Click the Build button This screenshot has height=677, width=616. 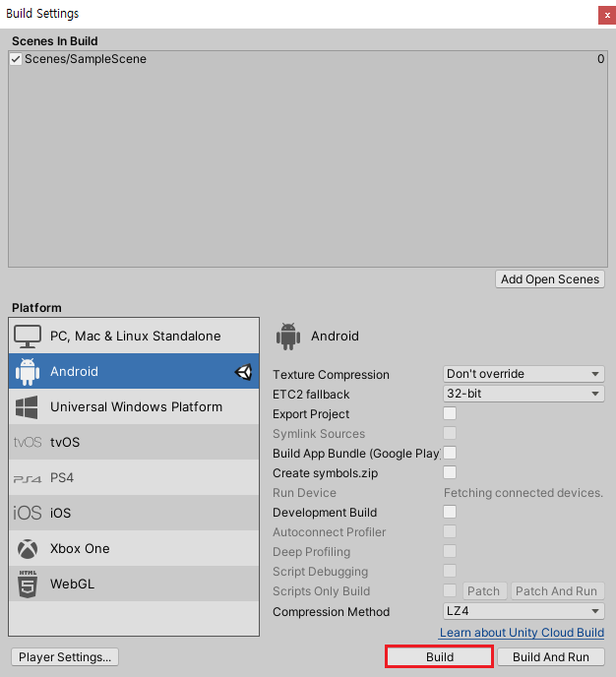pos(440,657)
